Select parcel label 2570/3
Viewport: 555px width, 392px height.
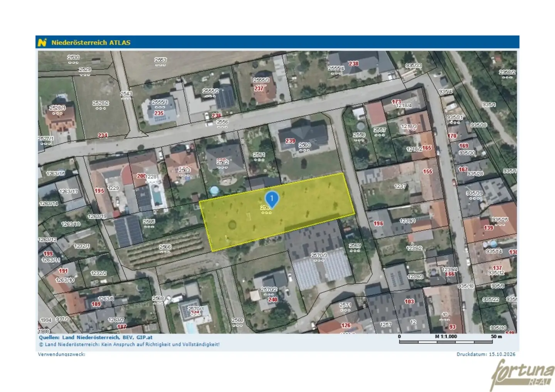[x=319, y=255]
